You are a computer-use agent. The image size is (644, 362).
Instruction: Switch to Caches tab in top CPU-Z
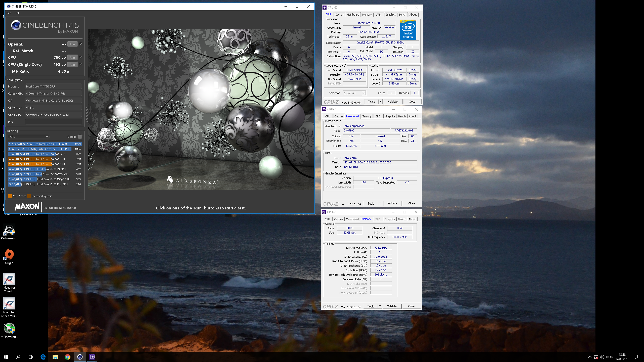tap(339, 15)
